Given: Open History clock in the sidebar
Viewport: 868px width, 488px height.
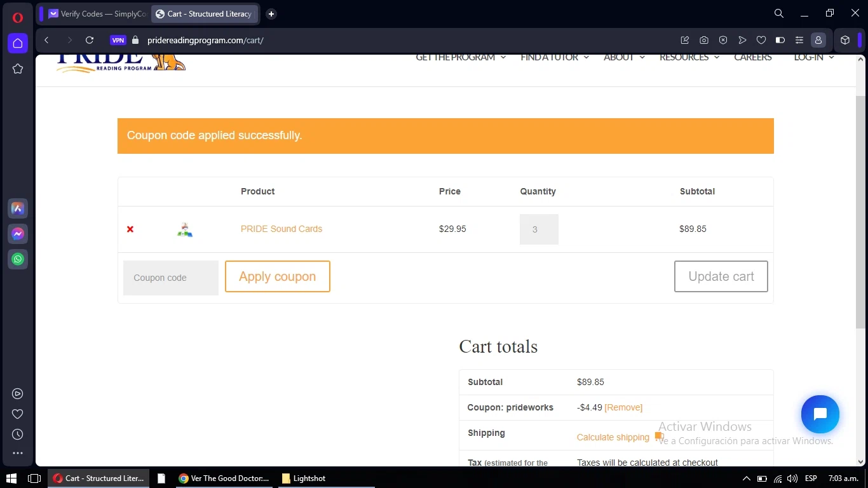Looking at the screenshot, I should (x=18, y=435).
